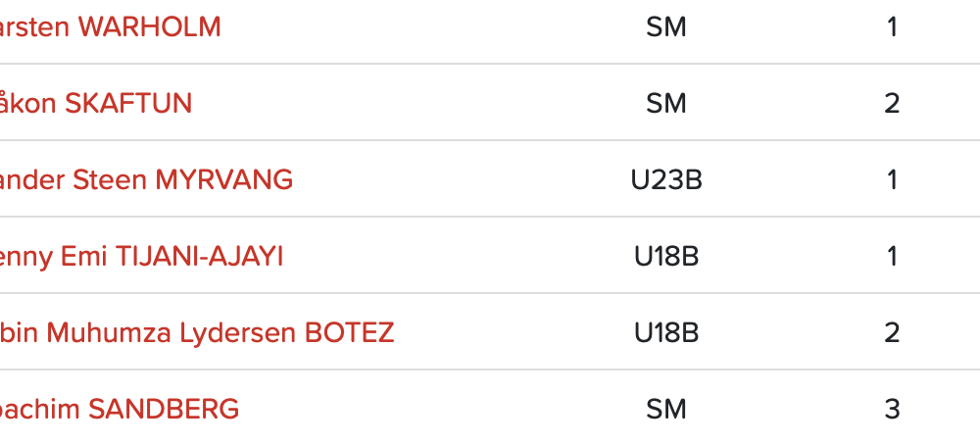Click U18B class in TIJANI-AJAYI's row
Screen dimensions: 980x445
[x=666, y=257]
